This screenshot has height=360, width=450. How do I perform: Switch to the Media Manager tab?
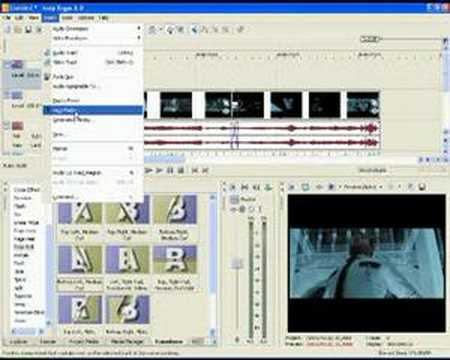pos(127,342)
